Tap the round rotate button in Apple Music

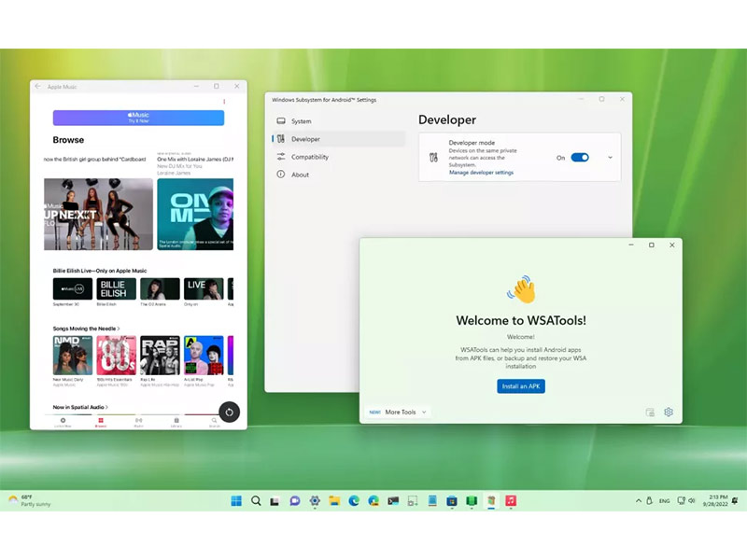pyautogui.click(x=229, y=413)
